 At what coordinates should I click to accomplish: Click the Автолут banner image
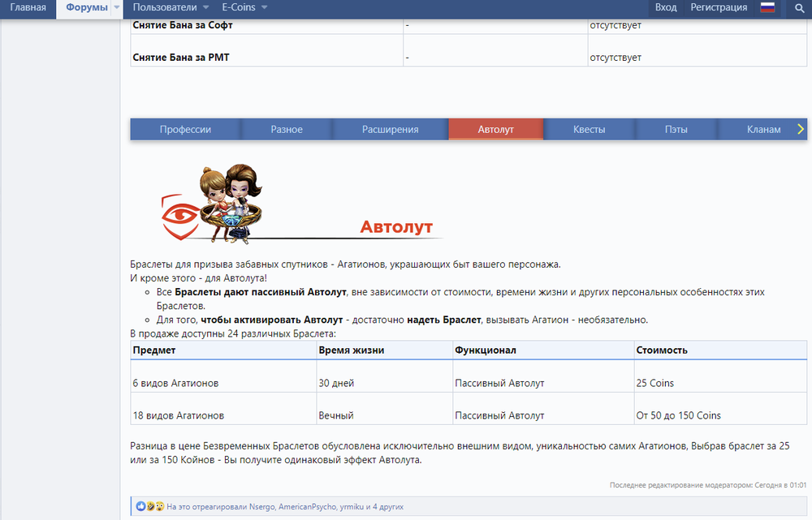coord(296,204)
